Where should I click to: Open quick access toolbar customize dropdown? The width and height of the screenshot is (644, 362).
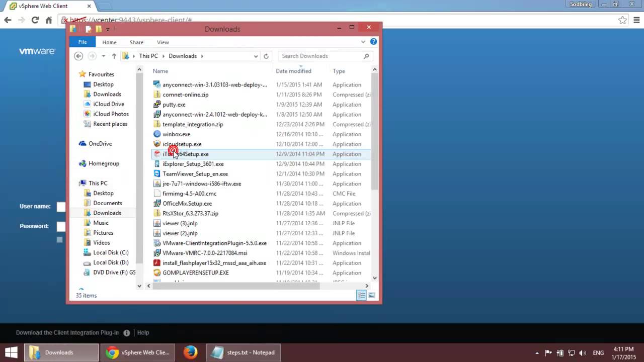[108, 30]
